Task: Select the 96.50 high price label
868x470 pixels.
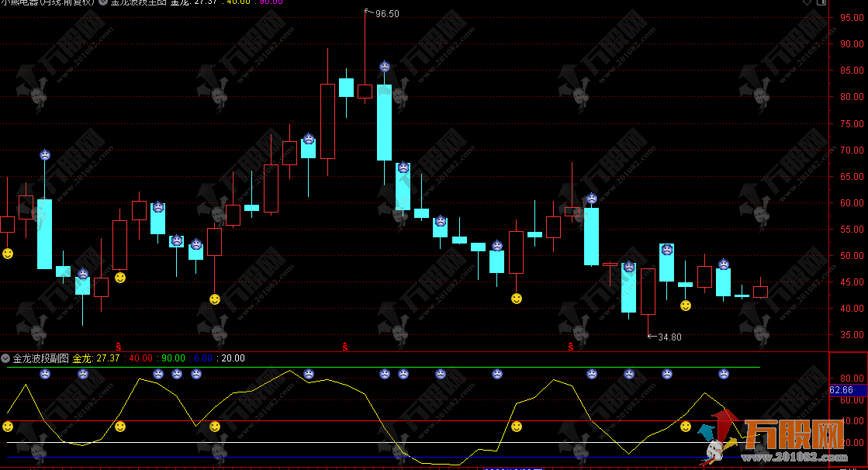Action: point(387,14)
